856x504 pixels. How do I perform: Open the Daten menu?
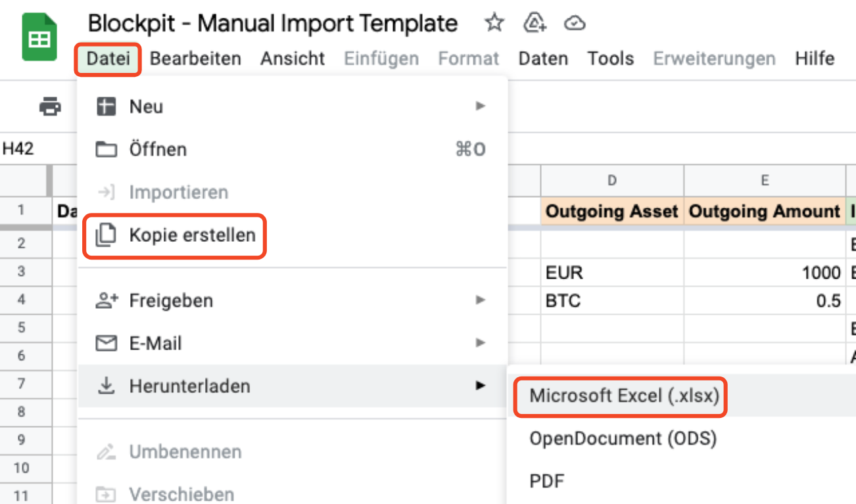point(543,58)
